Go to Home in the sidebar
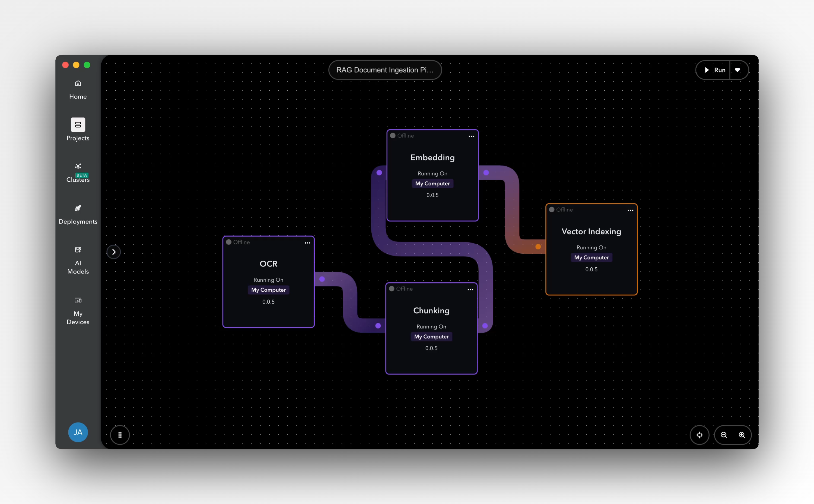Image resolution: width=814 pixels, height=504 pixels. (x=78, y=90)
